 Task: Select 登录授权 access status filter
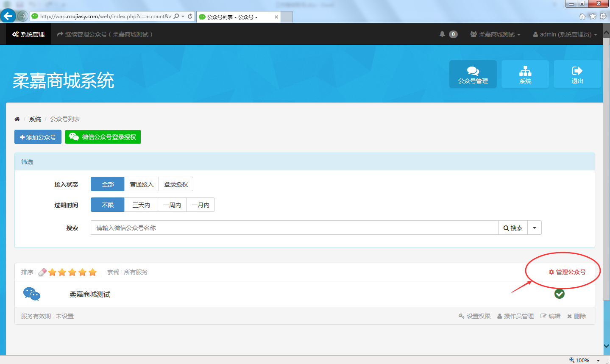pos(176,184)
